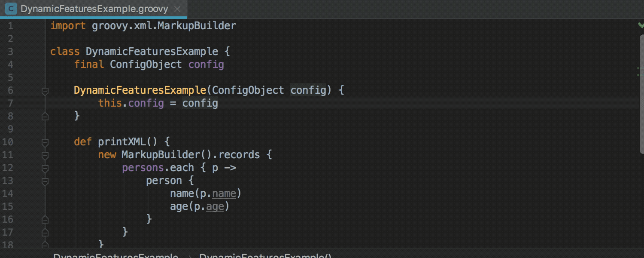
Task: Click the fold-end marker at line 8
Action: pyautogui.click(x=45, y=116)
